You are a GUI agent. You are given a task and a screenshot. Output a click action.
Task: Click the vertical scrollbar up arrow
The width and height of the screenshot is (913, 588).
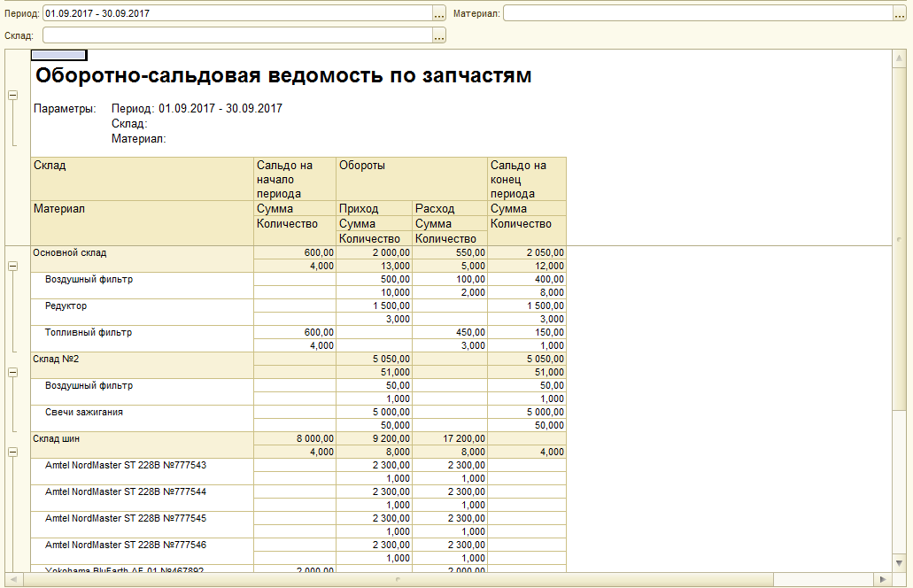point(899,58)
